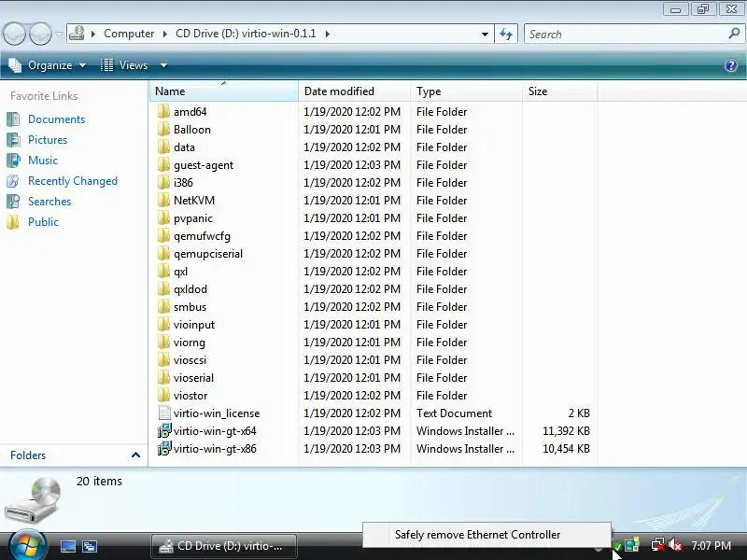The image size is (747, 560).
Task: Select the viorng folder name
Action: pyautogui.click(x=190, y=343)
